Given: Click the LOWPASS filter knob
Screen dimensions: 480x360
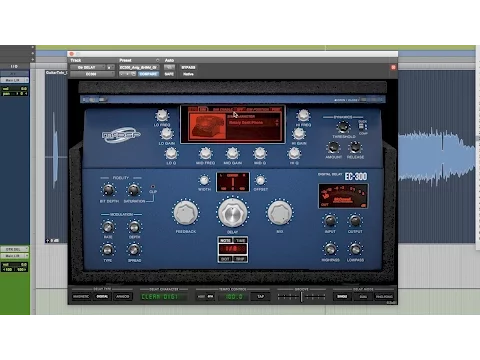Looking at the screenshot, I should click(x=355, y=249).
